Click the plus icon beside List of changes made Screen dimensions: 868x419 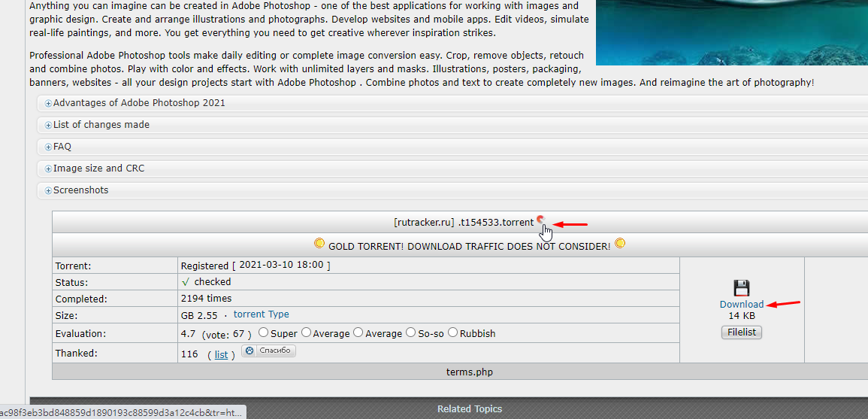(x=48, y=126)
